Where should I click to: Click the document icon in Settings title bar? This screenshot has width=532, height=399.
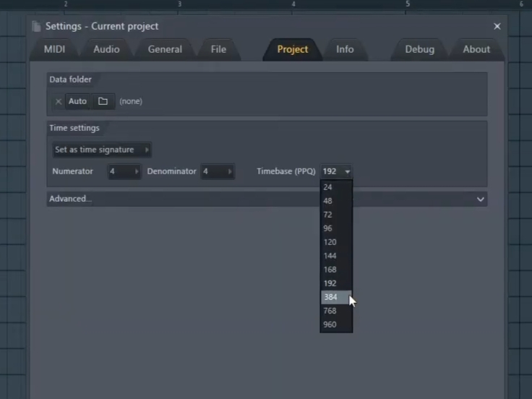click(37, 27)
